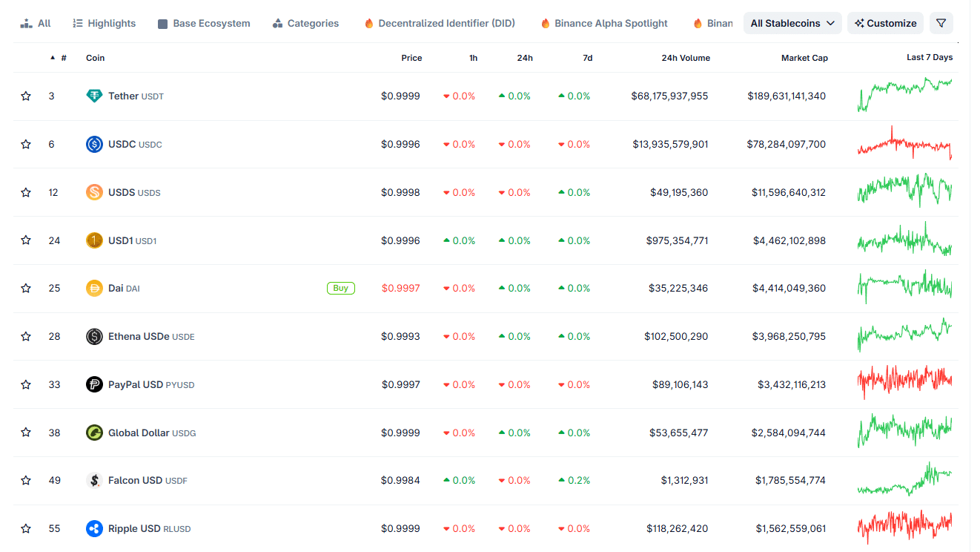
Task: Sort by the Coin column header
Action: 95,58
